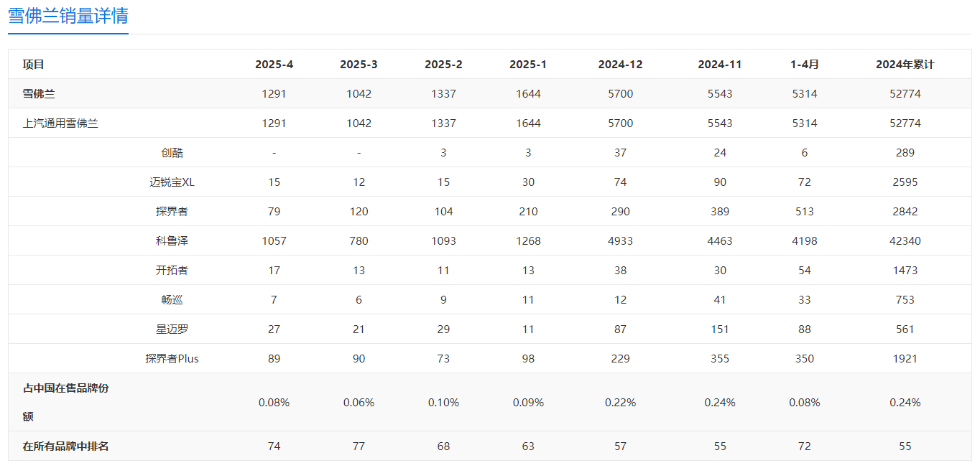Screen dimensions: 980x468
Task: Select 探界者Plus 2024-12 value 229
Action: click(621, 359)
